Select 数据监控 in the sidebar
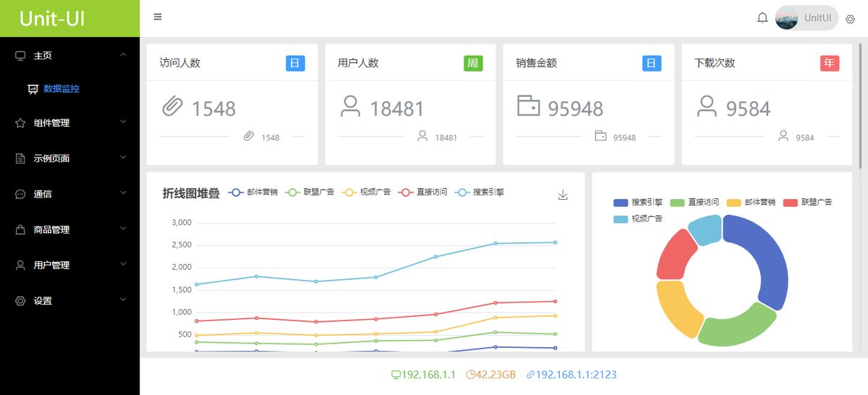This screenshot has width=868, height=395. (61, 89)
